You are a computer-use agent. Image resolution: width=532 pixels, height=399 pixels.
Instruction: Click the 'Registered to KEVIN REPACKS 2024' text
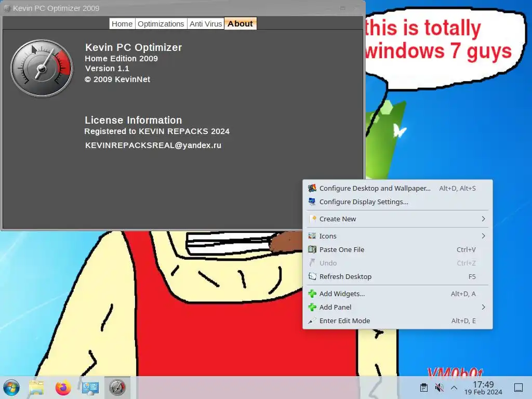click(x=157, y=131)
